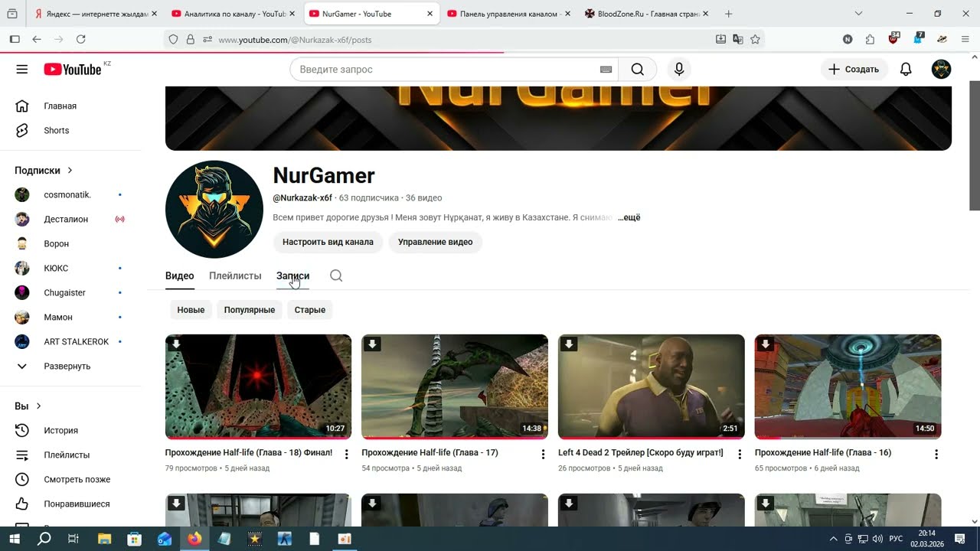This screenshot has height=551, width=980.
Task: Open the Windows Start menu
Action: coord(15,539)
